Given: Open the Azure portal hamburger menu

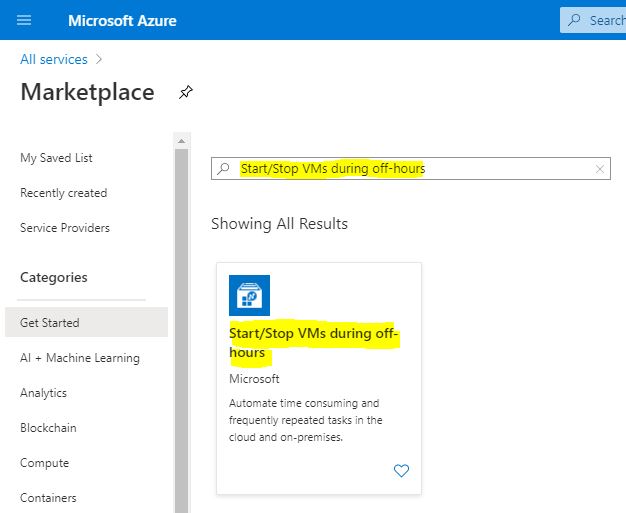Looking at the screenshot, I should click(x=24, y=20).
